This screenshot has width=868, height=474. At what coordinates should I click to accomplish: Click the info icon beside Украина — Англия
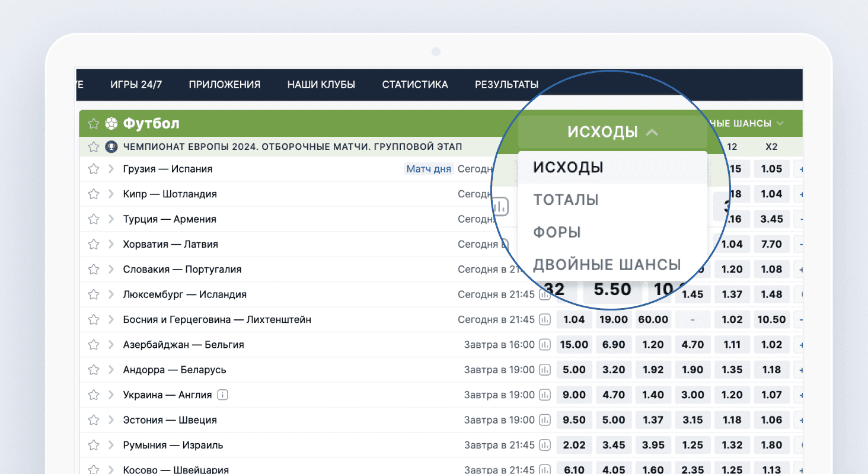(x=224, y=395)
